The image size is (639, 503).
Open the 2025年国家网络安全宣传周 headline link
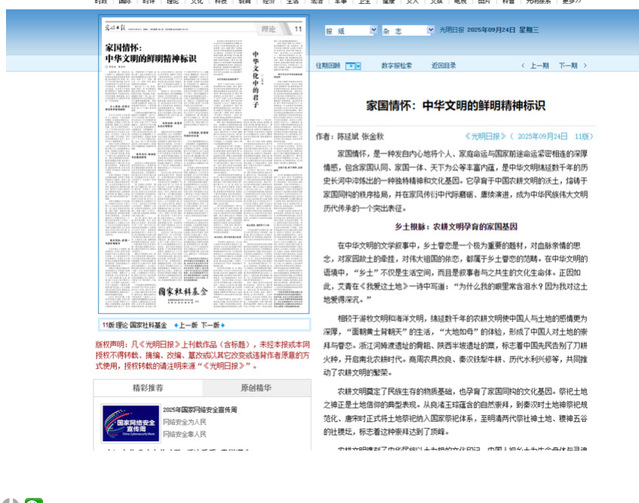(200, 410)
